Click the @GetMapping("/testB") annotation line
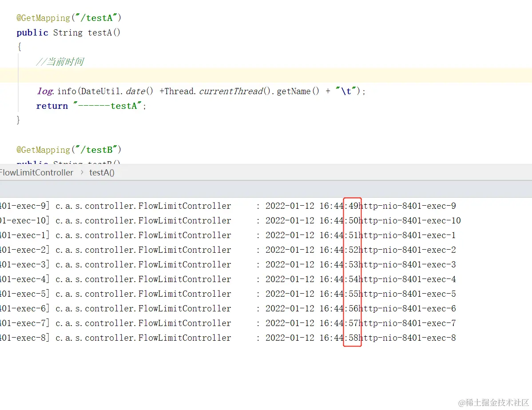 69,150
